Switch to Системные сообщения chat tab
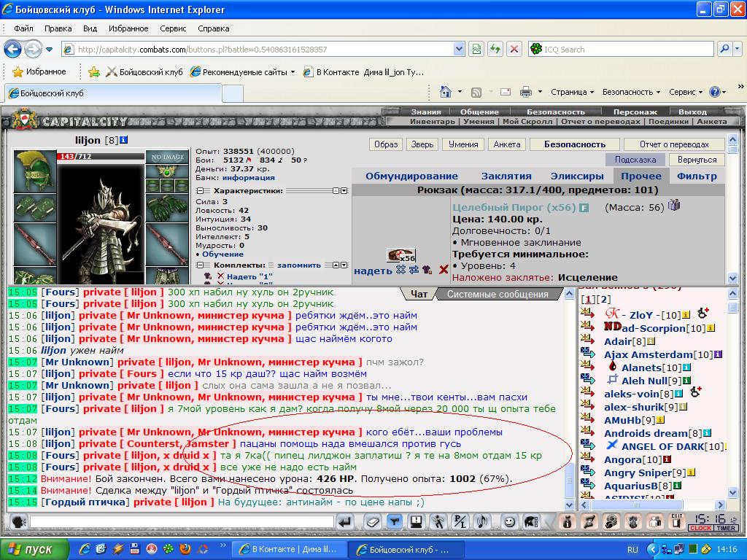 point(498,295)
